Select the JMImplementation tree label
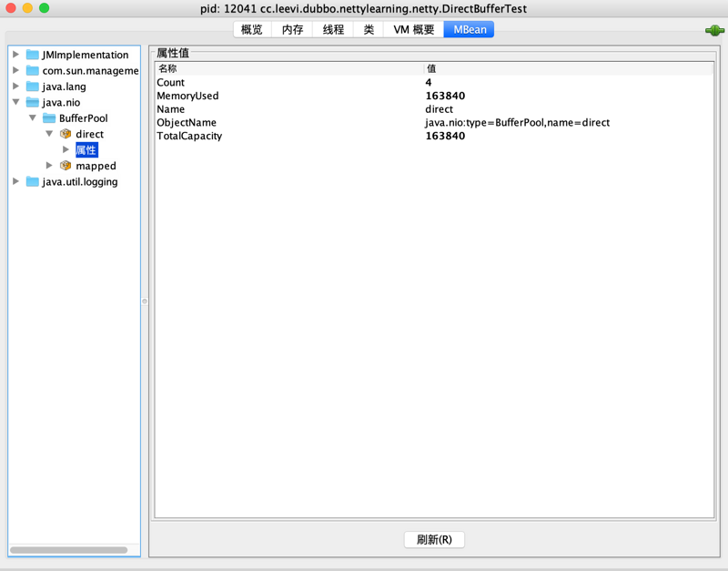 [86, 55]
